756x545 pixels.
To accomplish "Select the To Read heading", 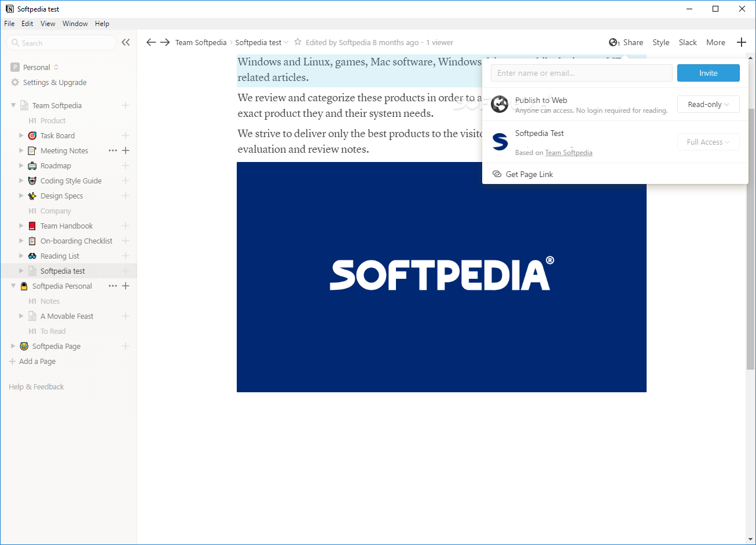I will click(x=53, y=331).
